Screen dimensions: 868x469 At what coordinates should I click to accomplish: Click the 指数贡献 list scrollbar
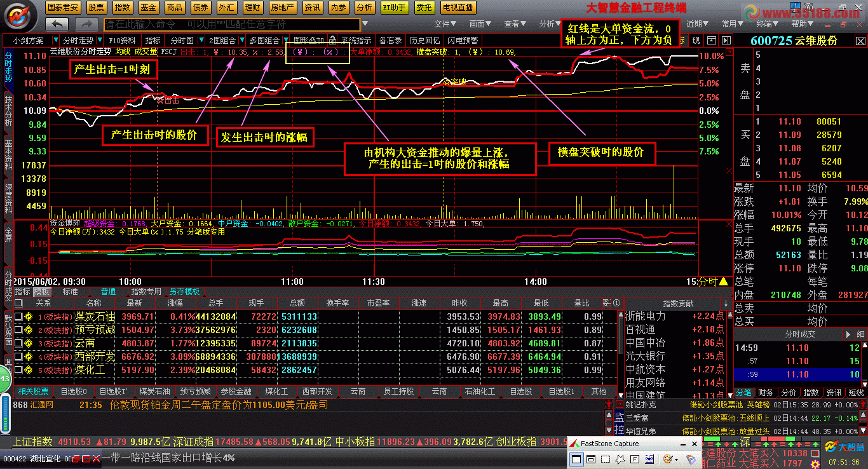pyautogui.click(x=729, y=354)
